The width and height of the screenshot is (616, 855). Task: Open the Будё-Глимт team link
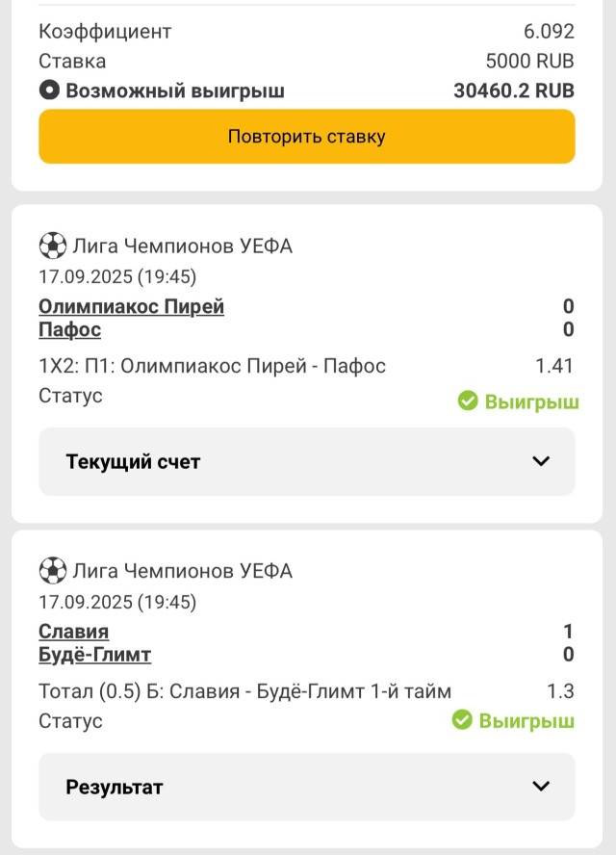95,655
